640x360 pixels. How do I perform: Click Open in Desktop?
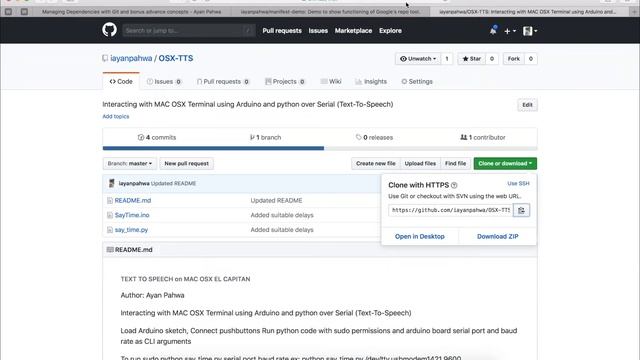tap(420, 236)
